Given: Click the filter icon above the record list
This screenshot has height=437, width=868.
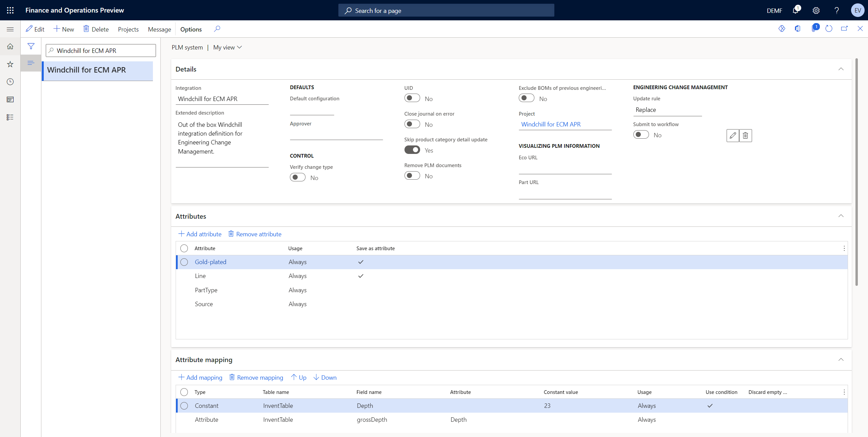Looking at the screenshot, I should tap(31, 46).
